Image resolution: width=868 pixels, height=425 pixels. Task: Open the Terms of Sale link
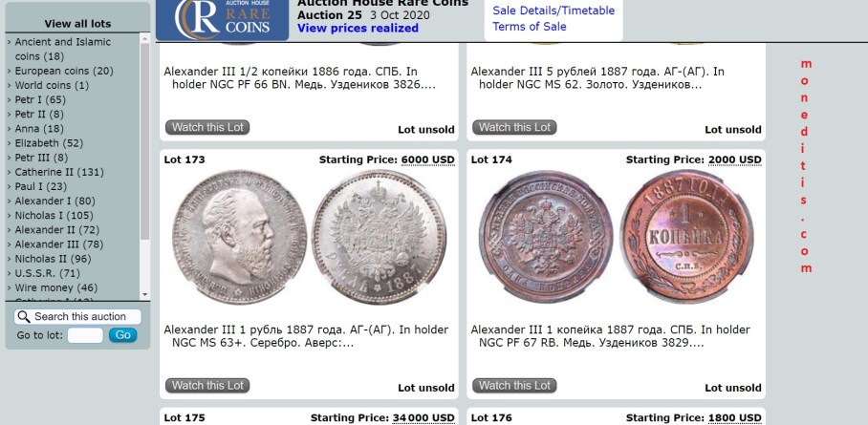(x=530, y=27)
